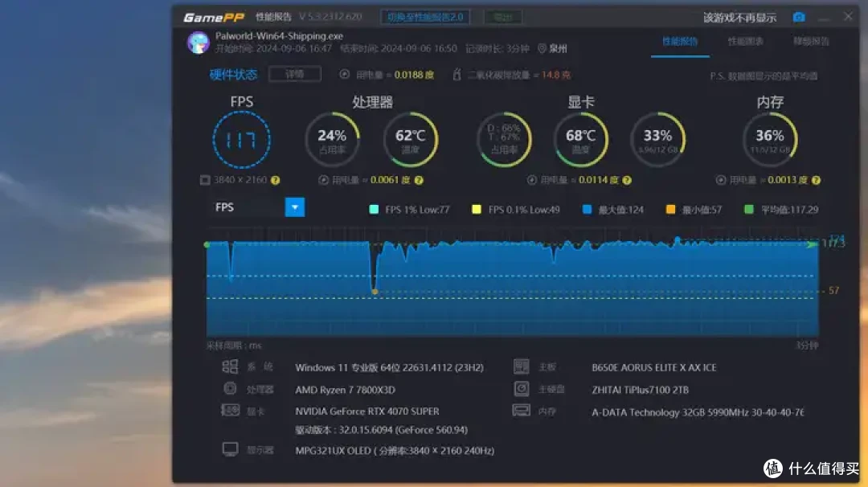Image resolution: width=868 pixels, height=487 pixels.
Task: Switch to the 性能图表 tab
Action: click(x=745, y=42)
